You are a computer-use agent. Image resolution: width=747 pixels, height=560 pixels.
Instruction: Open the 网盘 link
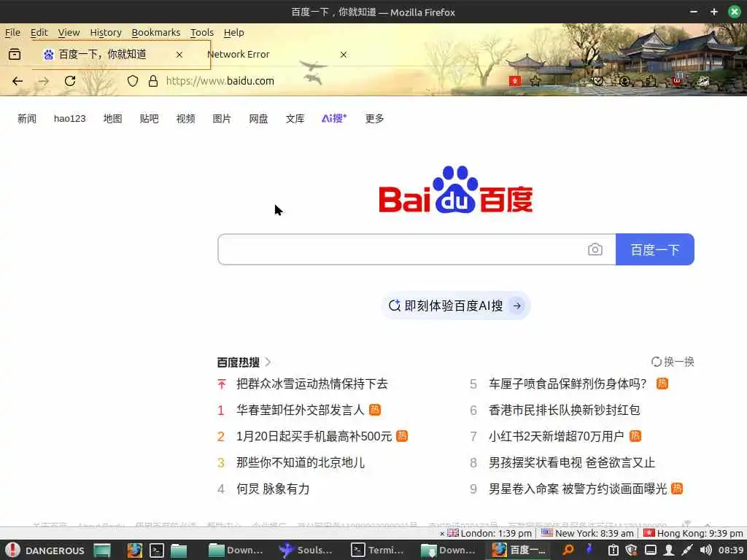(x=258, y=119)
